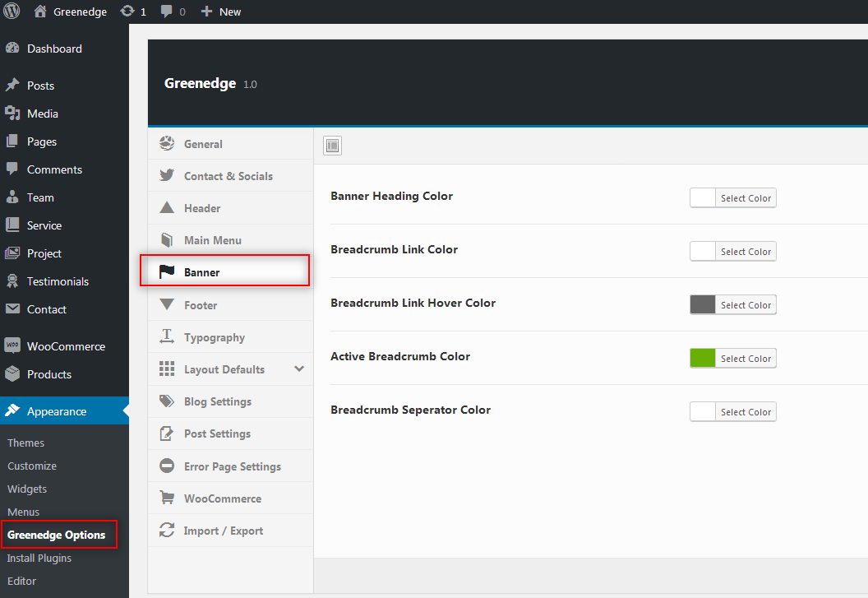868x598 pixels.
Task: Click Select Color for Active Breadcrumb Color
Action: (x=746, y=359)
